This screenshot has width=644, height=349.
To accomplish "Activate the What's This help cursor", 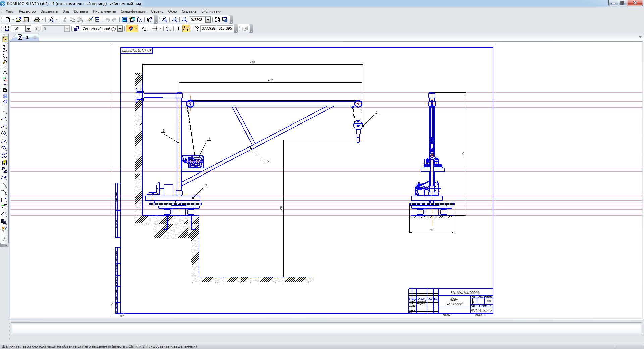I will (x=150, y=20).
